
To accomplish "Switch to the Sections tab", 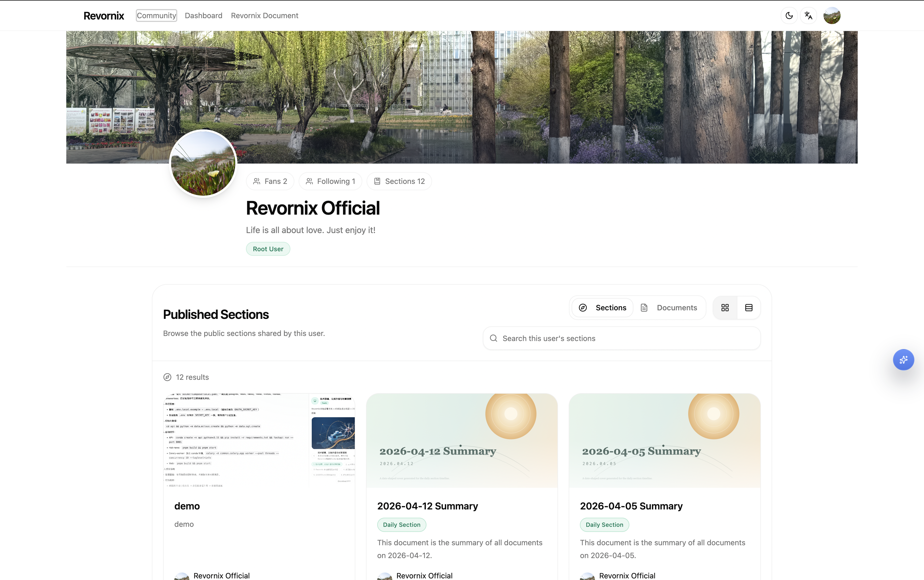I will [x=602, y=308].
